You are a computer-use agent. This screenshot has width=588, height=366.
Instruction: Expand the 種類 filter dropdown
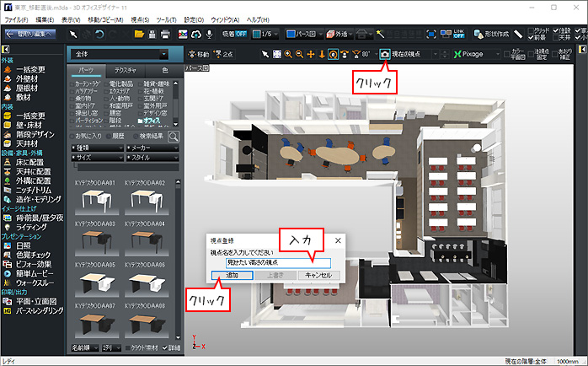[98, 146]
